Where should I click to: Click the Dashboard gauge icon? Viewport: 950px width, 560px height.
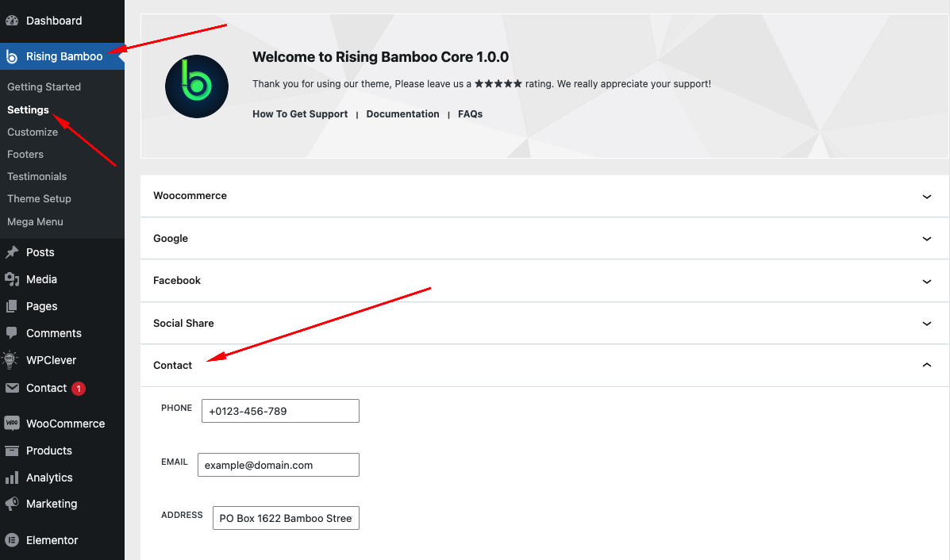coord(12,21)
